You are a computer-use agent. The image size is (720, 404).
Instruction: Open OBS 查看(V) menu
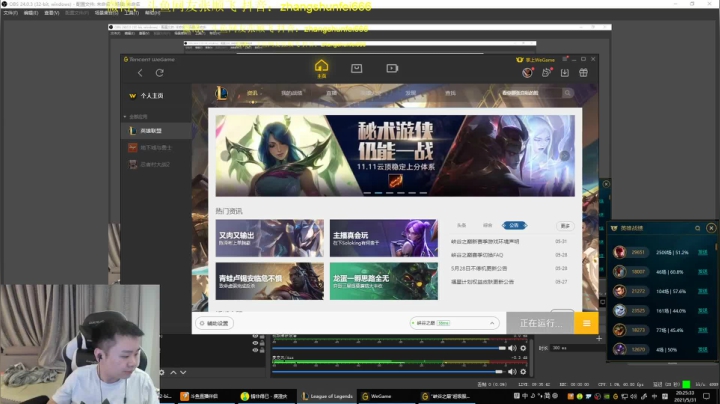51,13
